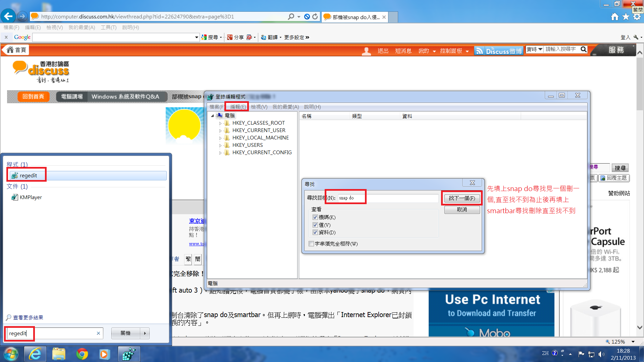Select regedit program search result
Image resolution: width=644 pixels, height=362 pixels.
click(88, 176)
